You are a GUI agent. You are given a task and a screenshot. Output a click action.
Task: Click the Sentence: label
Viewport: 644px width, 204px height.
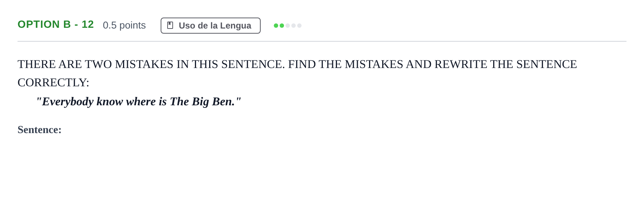39,130
